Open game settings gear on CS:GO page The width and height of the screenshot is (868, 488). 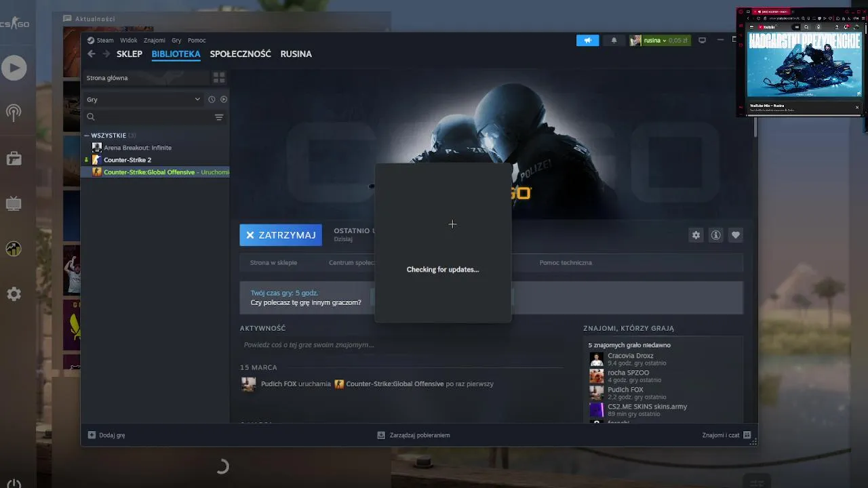[x=696, y=235]
